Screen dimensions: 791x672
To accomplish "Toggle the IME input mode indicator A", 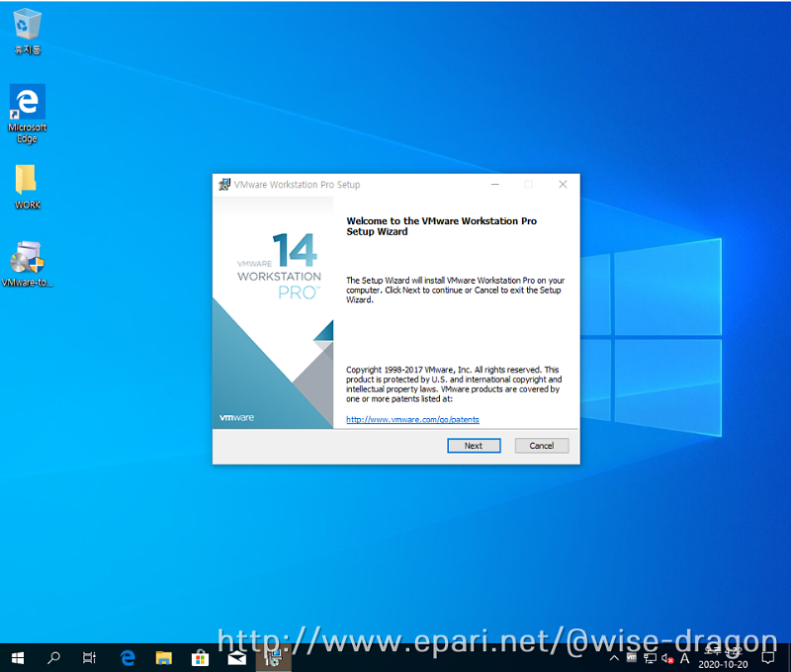I will pyautogui.click(x=684, y=658).
